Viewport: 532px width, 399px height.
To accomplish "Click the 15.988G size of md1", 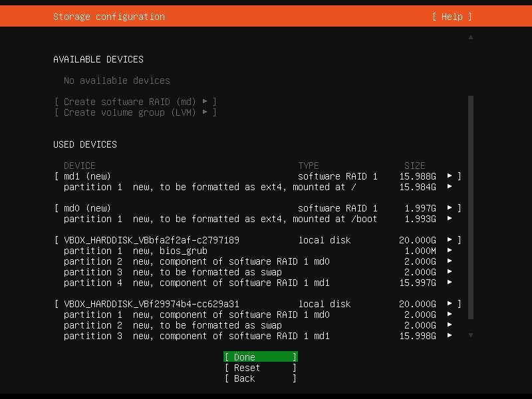I will click(x=418, y=176).
